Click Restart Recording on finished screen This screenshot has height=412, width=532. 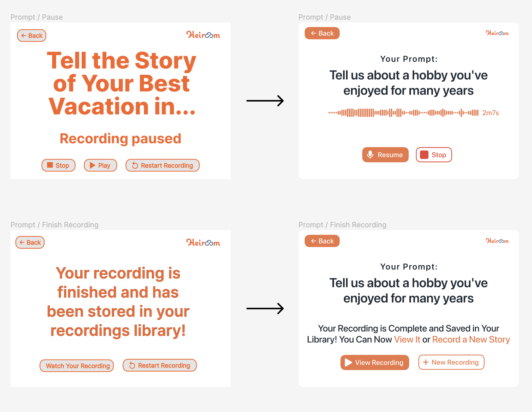(159, 365)
